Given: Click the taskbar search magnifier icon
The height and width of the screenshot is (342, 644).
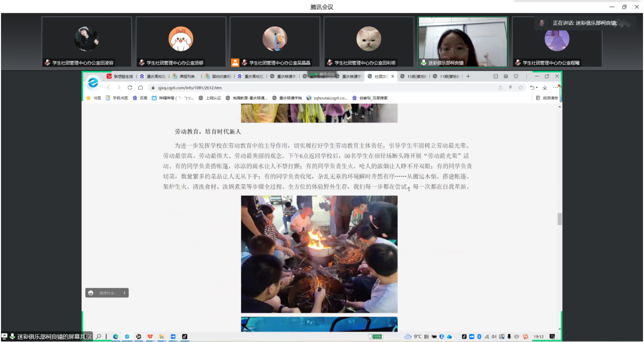Looking at the screenshot, I should tap(99, 336).
